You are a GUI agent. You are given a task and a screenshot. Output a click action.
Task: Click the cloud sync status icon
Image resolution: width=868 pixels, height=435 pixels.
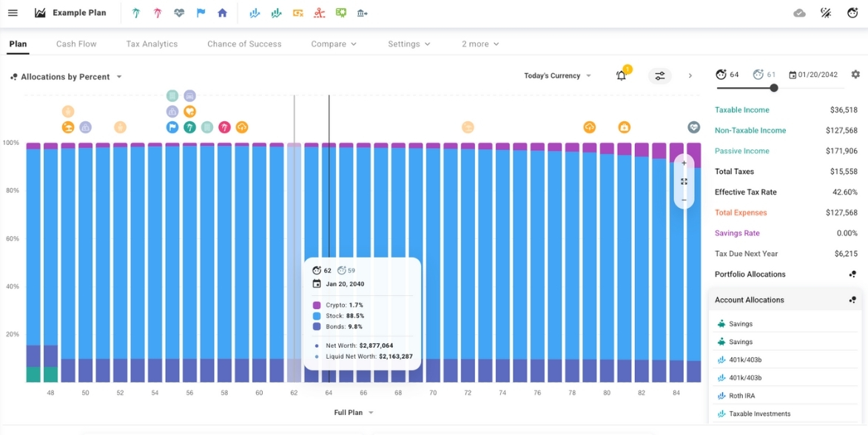(x=799, y=13)
